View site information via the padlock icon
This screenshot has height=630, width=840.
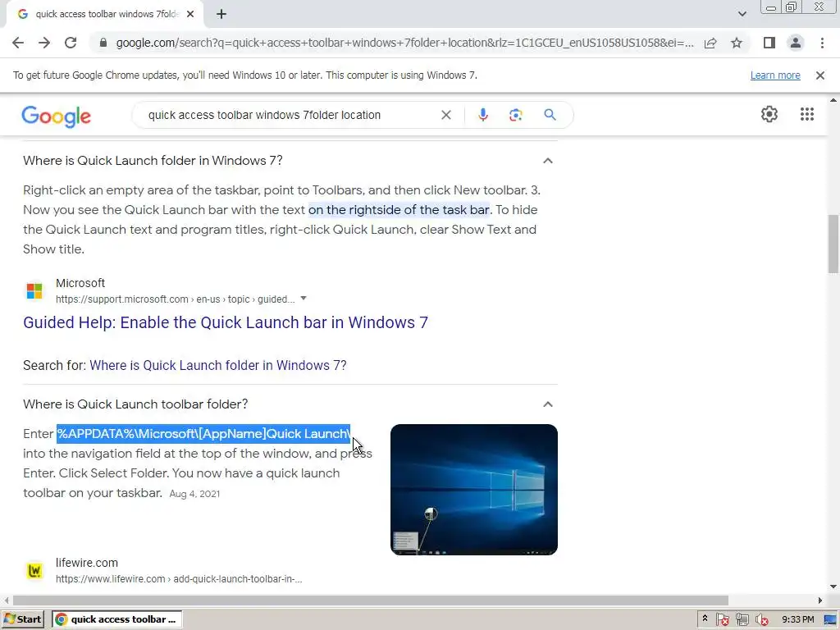pos(103,43)
